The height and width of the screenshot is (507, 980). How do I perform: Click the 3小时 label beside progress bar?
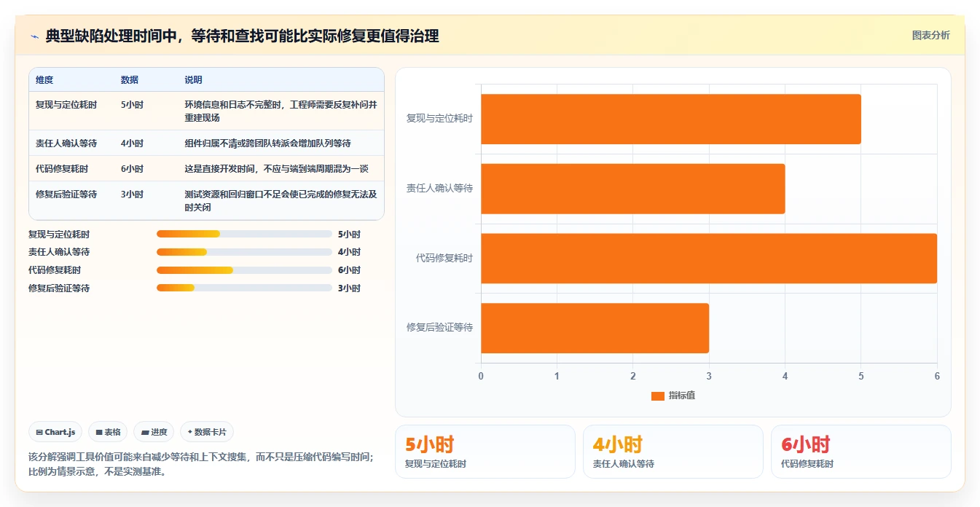[x=349, y=288]
